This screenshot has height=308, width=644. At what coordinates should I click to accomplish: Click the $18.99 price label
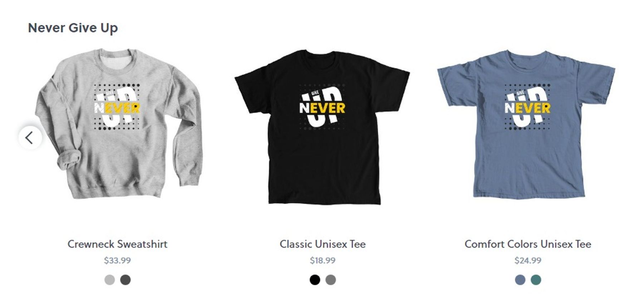coord(323,260)
